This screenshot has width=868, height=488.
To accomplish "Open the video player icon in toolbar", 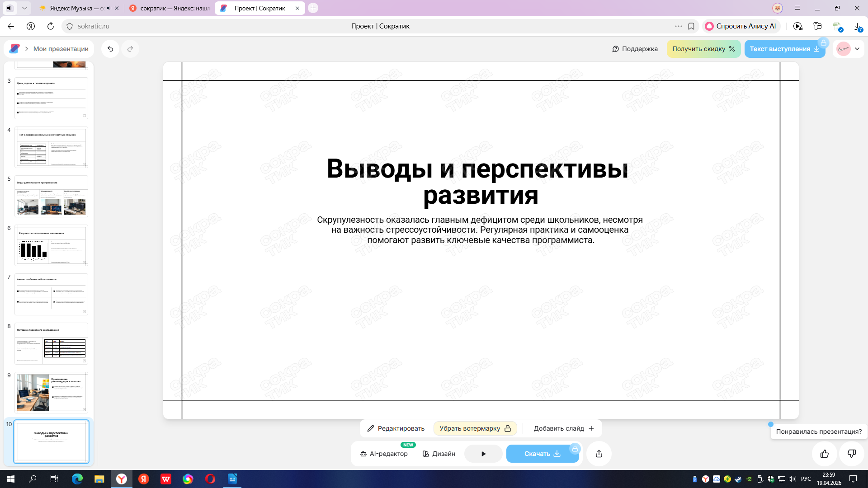I will tap(798, 26).
